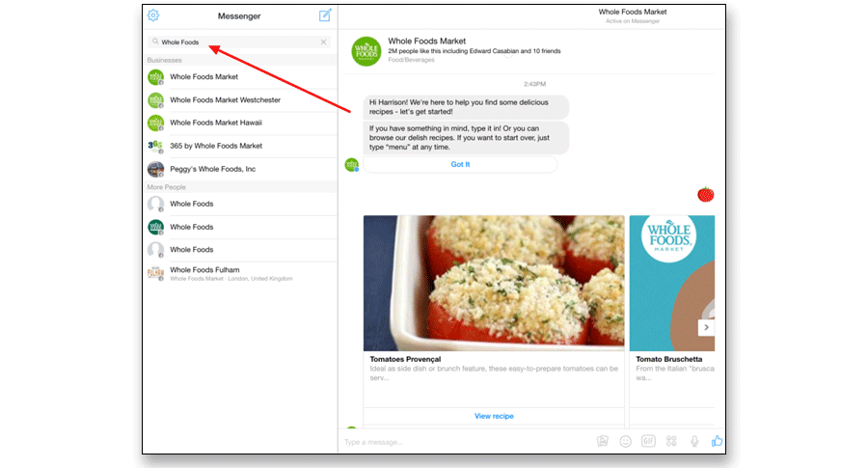868x468 pixels.
Task: Open 365 by Whole Foods Market
Action: tap(242, 147)
